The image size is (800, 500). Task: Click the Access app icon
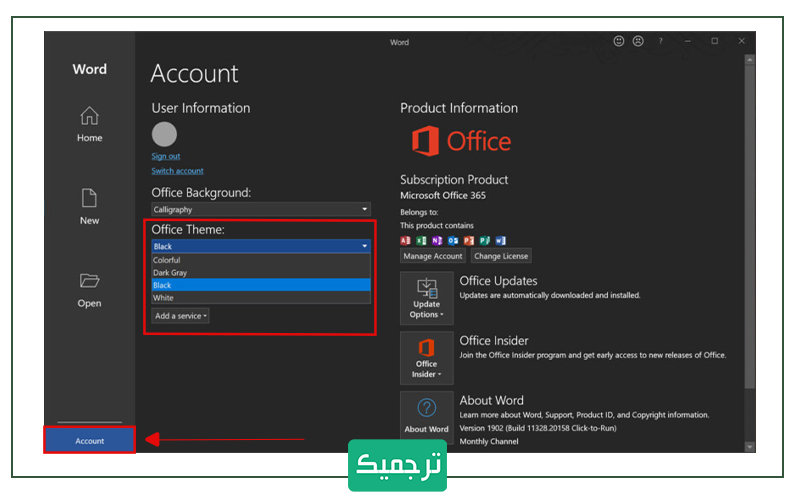tap(405, 240)
